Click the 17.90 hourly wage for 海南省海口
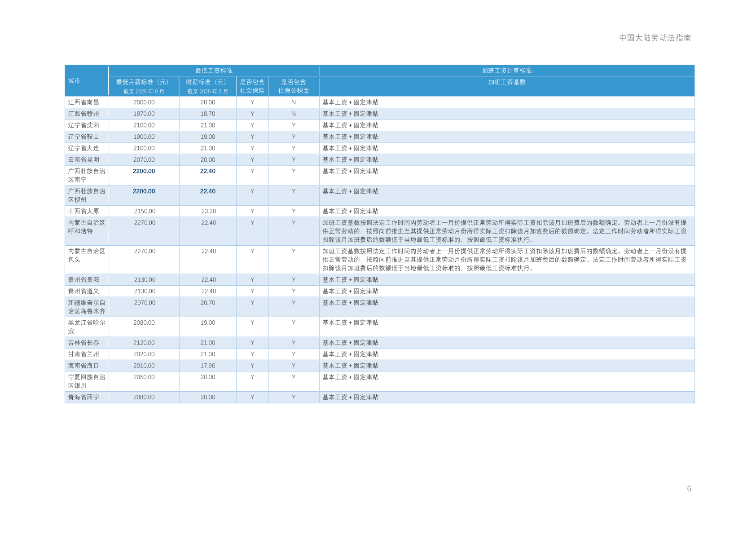Image resolution: width=756 pixels, height=535 pixels. [207, 366]
